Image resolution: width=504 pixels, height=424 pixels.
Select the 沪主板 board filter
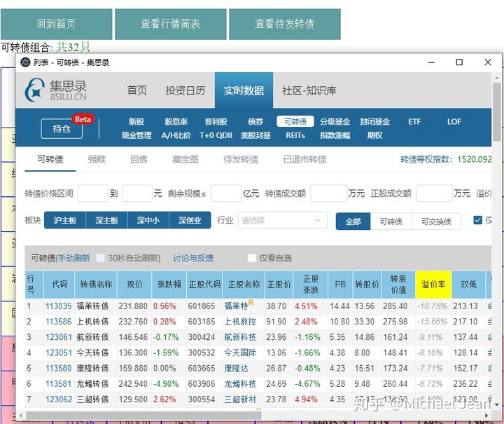pyautogui.click(x=64, y=221)
